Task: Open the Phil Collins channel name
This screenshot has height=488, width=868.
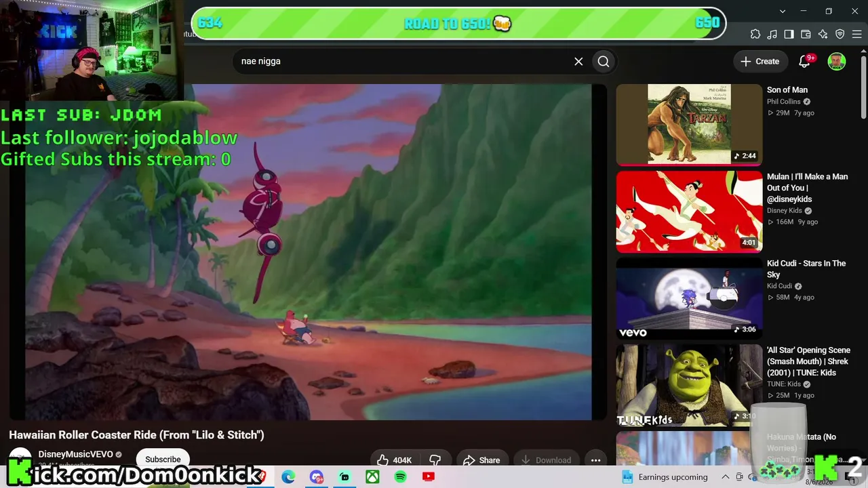Action: pos(784,102)
